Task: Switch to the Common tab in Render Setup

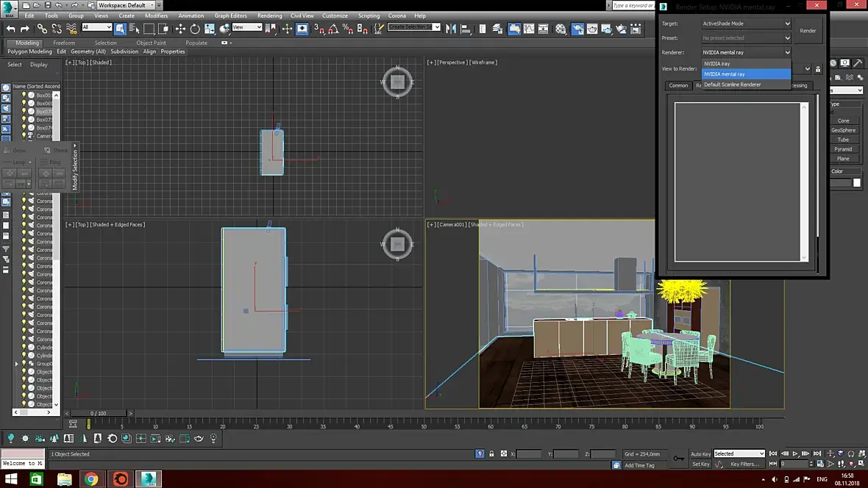Action: click(x=678, y=85)
